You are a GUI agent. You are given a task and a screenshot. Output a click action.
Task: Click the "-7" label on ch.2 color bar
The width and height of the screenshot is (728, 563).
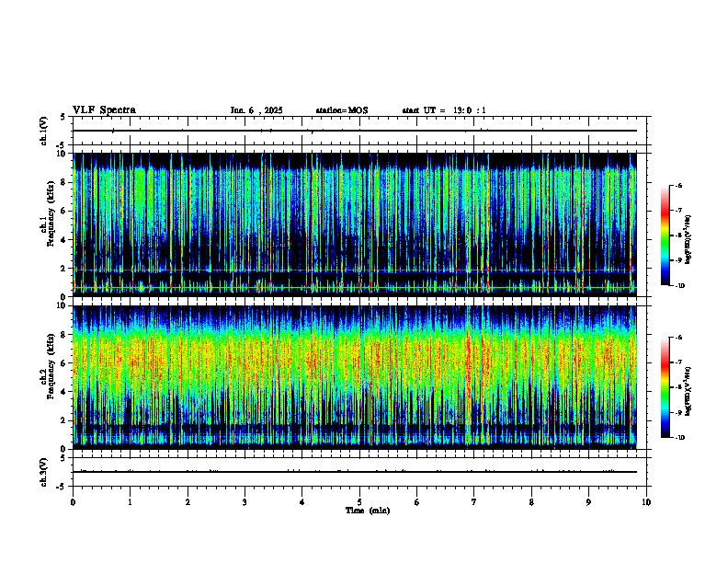click(678, 362)
